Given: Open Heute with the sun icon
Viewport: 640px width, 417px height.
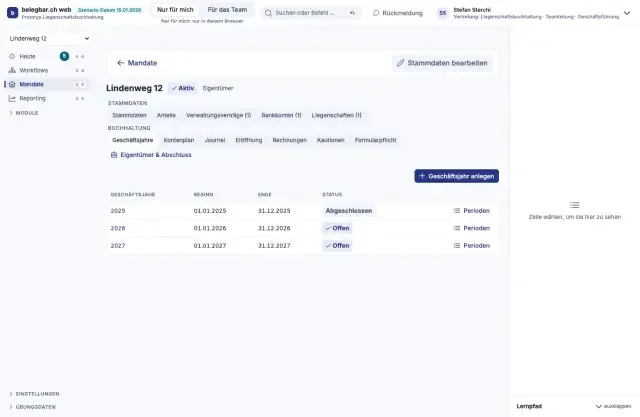Looking at the screenshot, I should point(12,56).
